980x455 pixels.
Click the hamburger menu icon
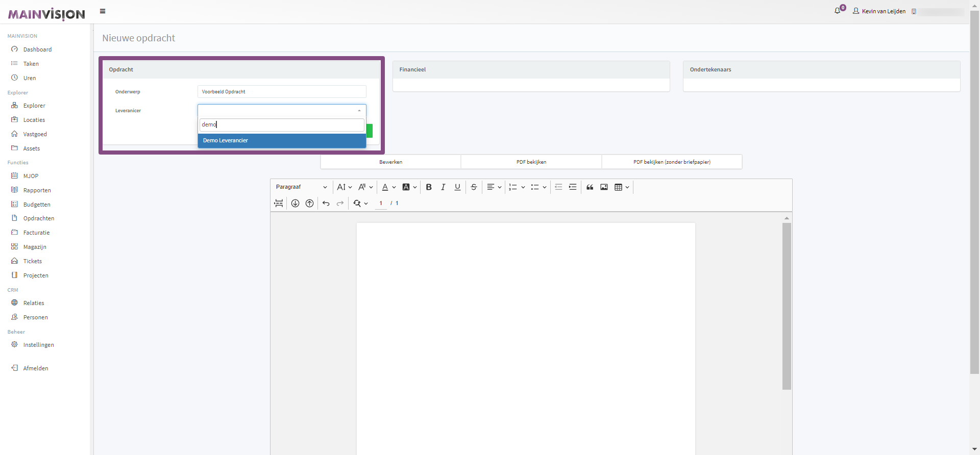pyautogui.click(x=103, y=11)
